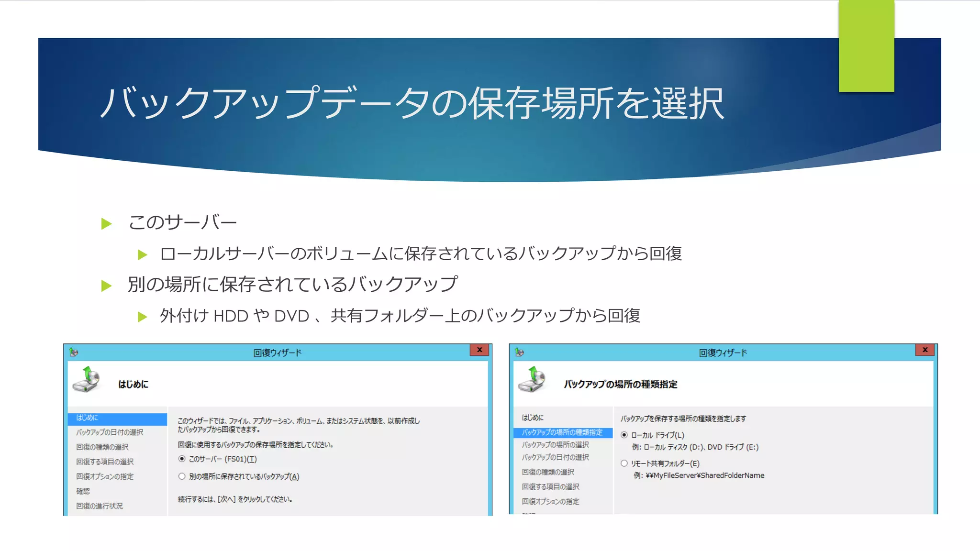Select 回復の種類の選択 step in right wizard
The image size is (980, 551).
[x=548, y=472]
